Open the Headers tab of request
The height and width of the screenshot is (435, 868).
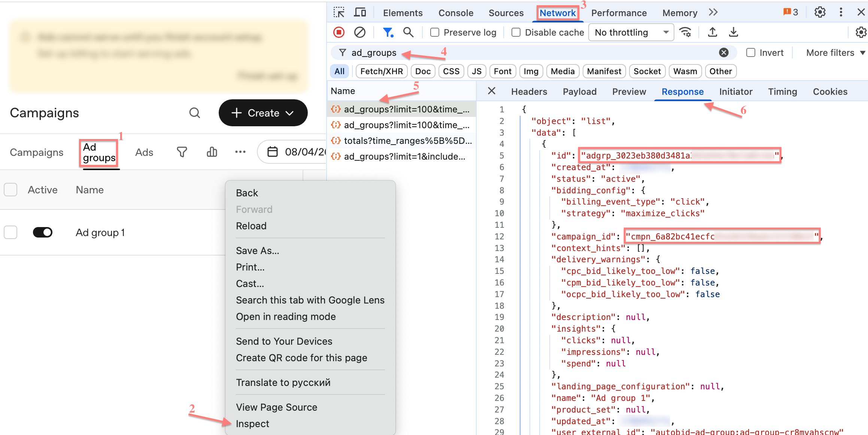click(x=529, y=91)
